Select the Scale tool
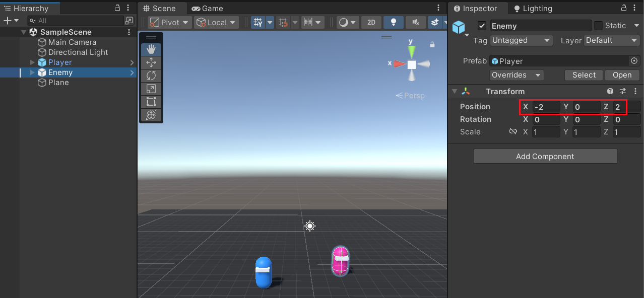The height and width of the screenshot is (298, 644). tap(151, 89)
